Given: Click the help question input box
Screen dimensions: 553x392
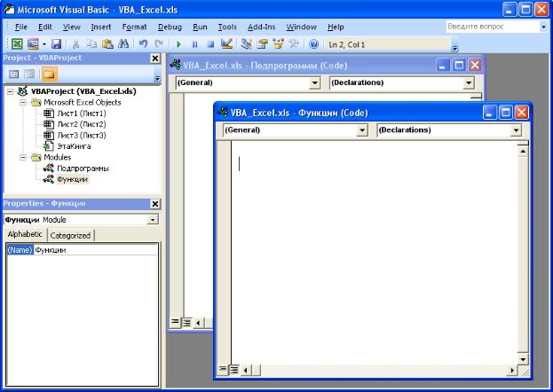Looking at the screenshot, I should pyautogui.click(x=493, y=27).
